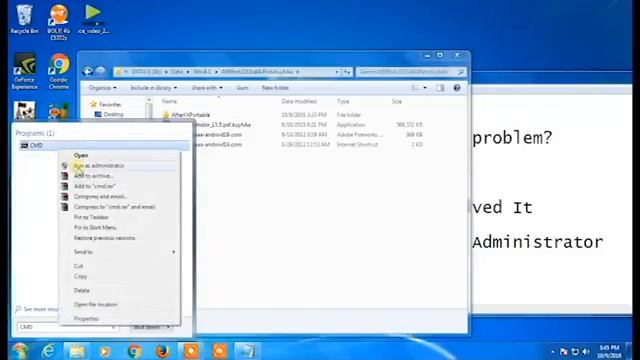Click the Explorer Forward navigation arrow
Viewport: 640px width, 360px height.
pyautogui.click(x=100, y=72)
